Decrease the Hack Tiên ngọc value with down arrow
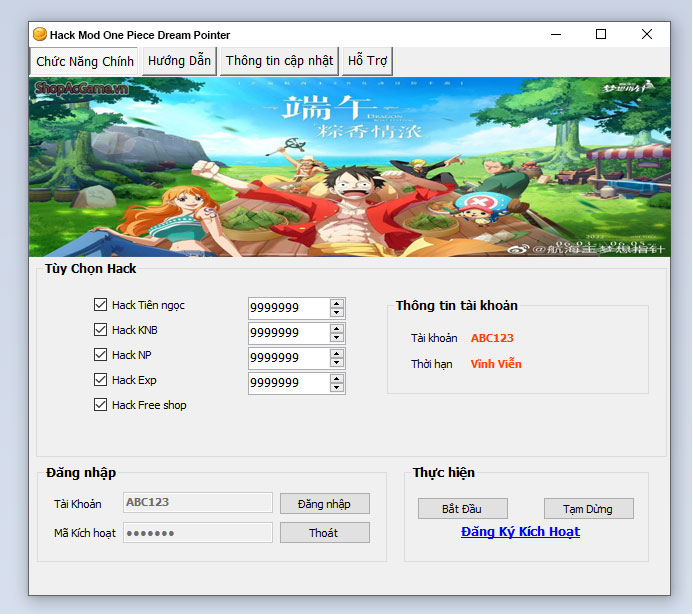The width and height of the screenshot is (693, 616). click(x=337, y=312)
